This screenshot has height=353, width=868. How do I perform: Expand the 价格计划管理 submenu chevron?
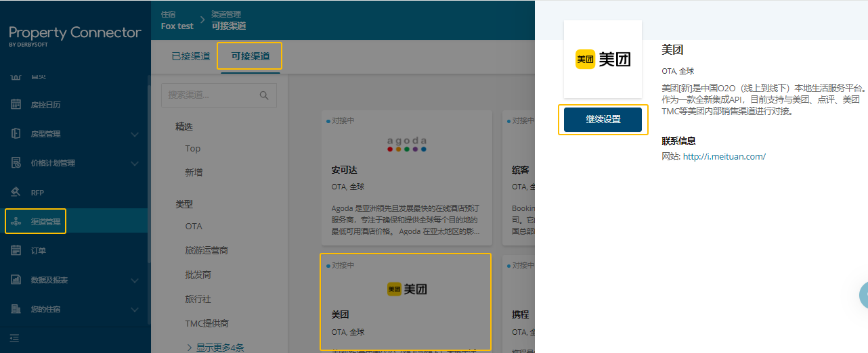[x=134, y=163]
